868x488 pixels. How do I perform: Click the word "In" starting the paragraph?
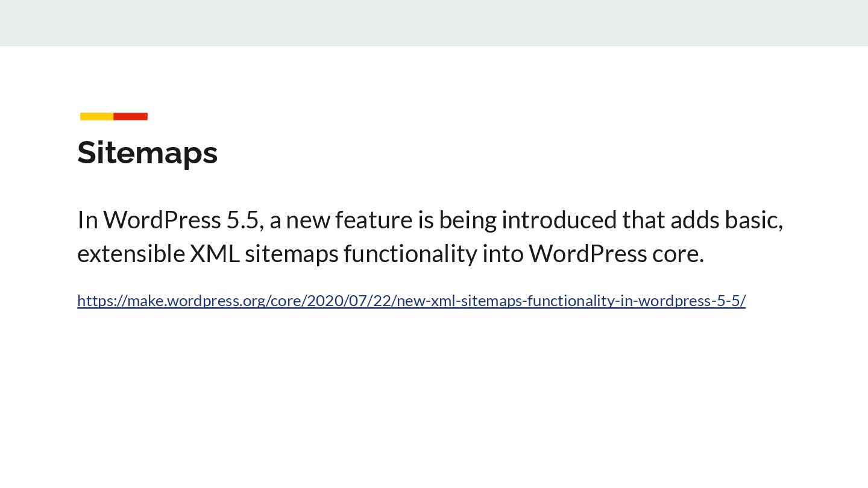point(88,220)
